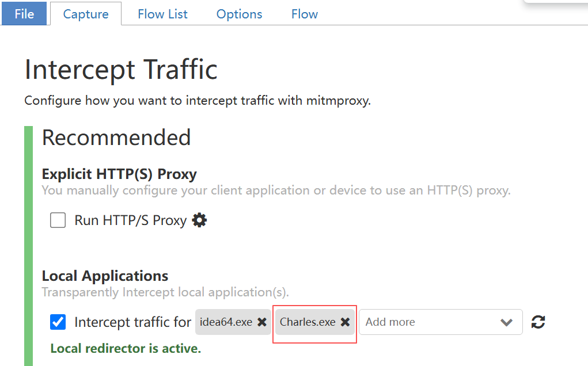
Task: Remove Charles.exe from intercepted applications
Action: point(345,322)
